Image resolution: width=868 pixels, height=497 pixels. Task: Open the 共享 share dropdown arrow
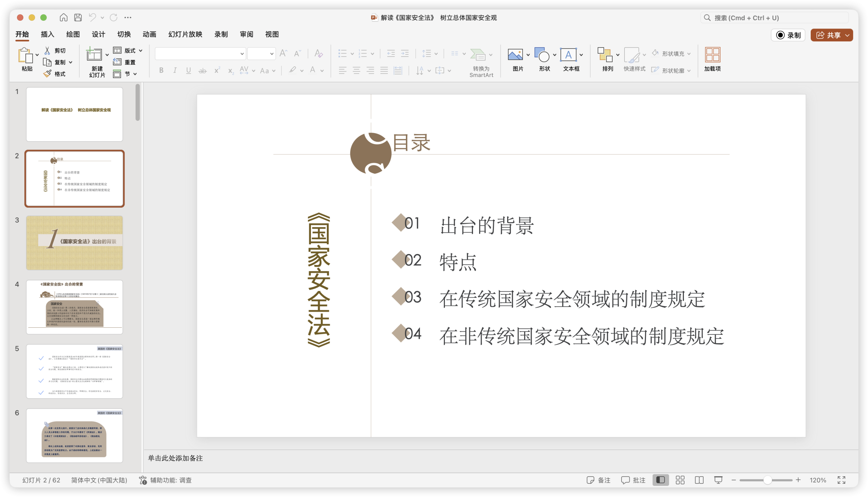tap(847, 35)
